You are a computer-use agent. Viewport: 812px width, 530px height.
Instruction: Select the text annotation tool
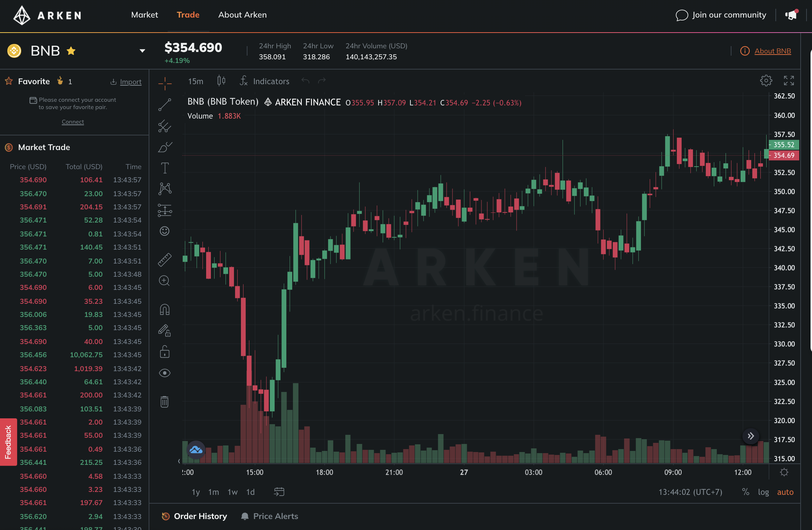pos(165,168)
